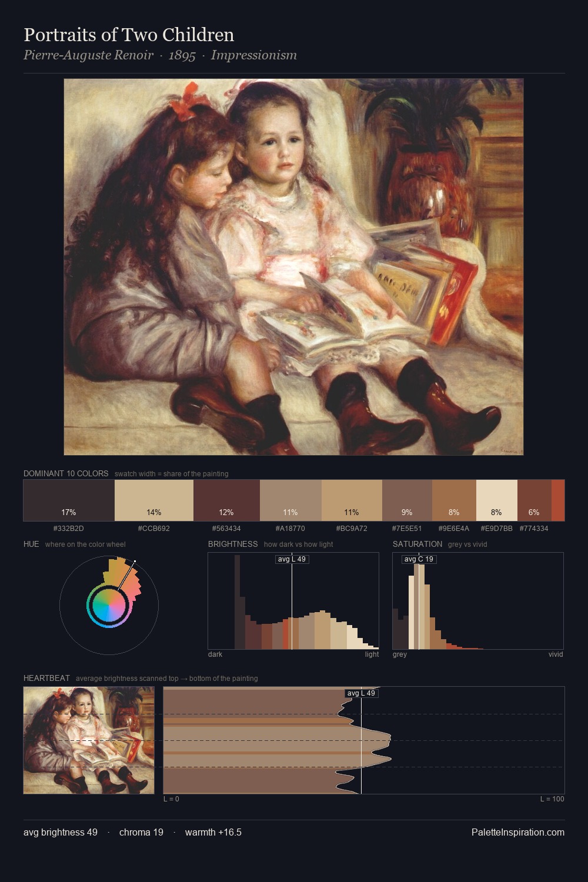This screenshot has height=882, width=588.
Task: Select the beige #CCB692 14% swatch
Action: click(154, 500)
